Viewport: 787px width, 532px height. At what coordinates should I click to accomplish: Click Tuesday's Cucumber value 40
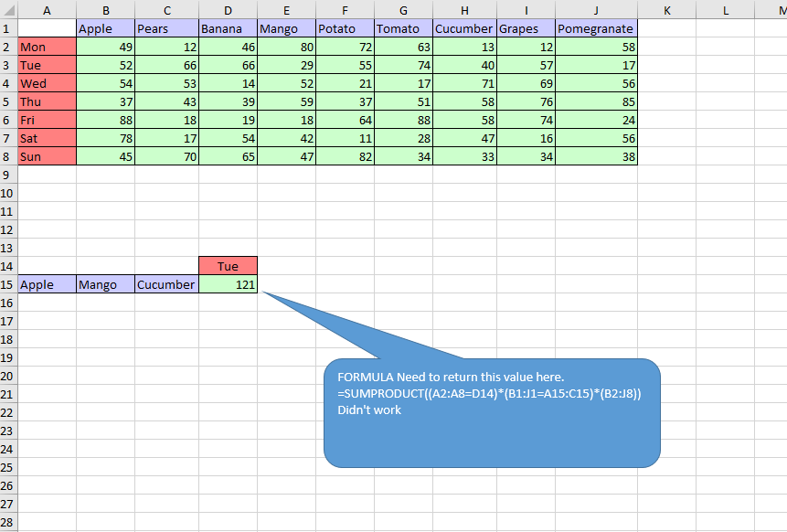pyautogui.click(x=464, y=65)
